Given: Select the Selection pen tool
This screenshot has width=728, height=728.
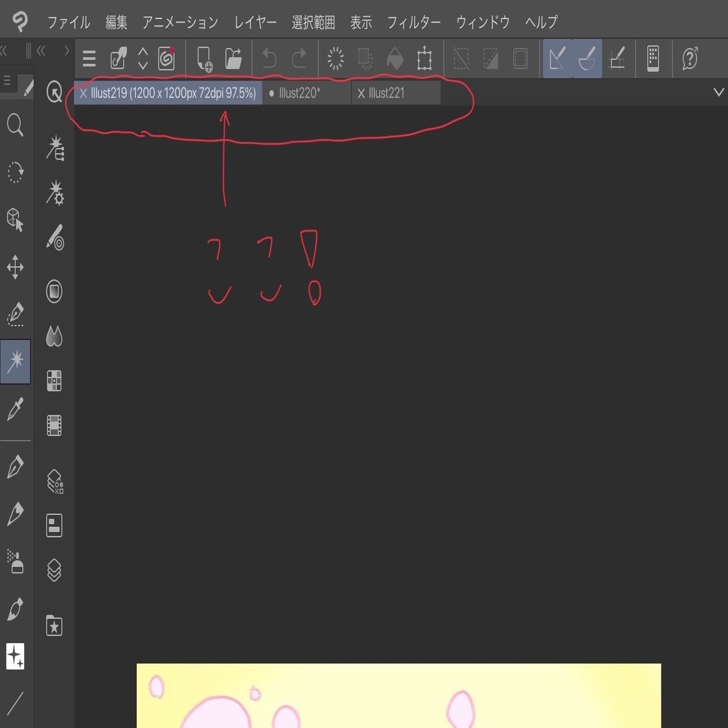Looking at the screenshot, I should pos(15,314).
